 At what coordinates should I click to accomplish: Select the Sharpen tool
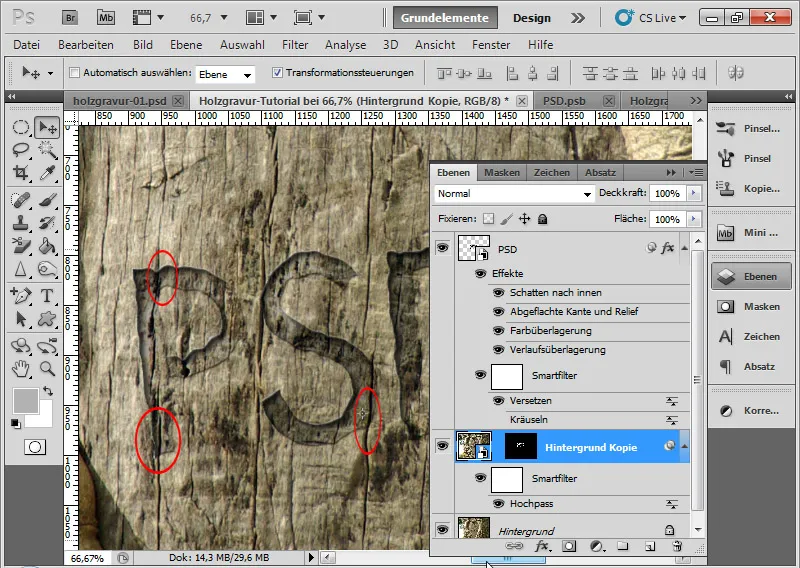click(20, 269)
